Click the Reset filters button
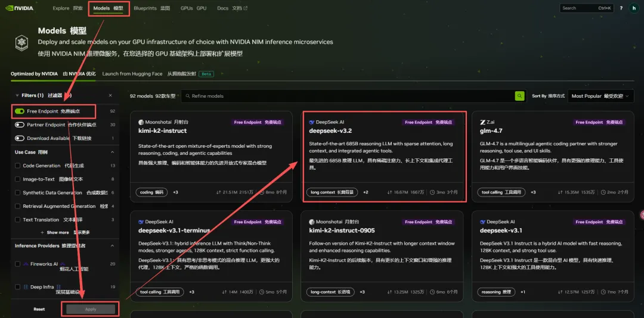 pyautogui.click(x=39, y=309)
